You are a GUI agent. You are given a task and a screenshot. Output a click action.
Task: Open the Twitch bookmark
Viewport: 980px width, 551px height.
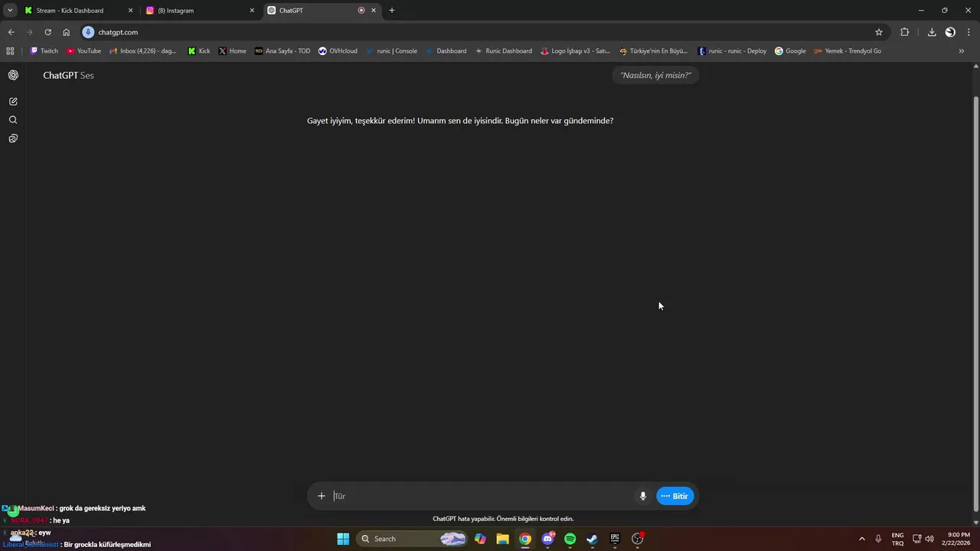tap(44, 51)
